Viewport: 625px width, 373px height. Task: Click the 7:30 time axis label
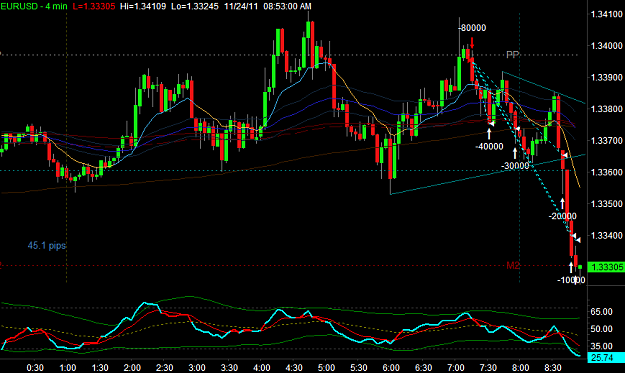[488, 367]
